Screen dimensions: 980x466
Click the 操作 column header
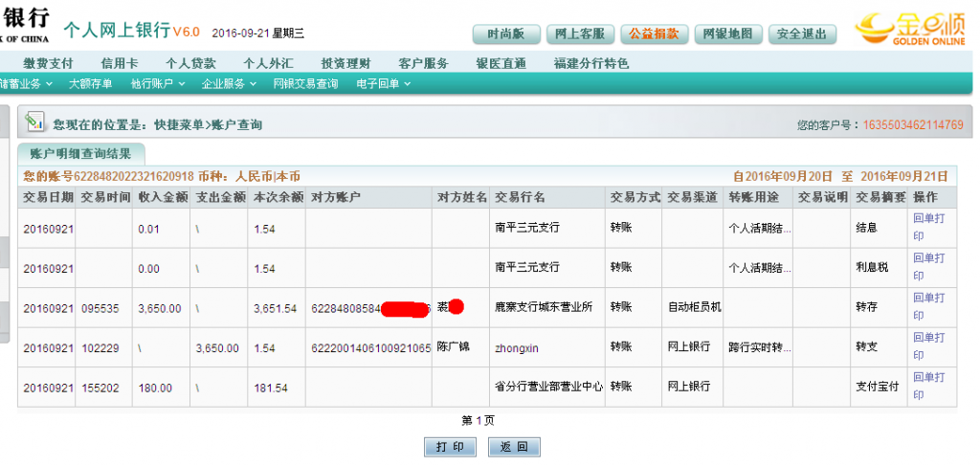point(925,197)
